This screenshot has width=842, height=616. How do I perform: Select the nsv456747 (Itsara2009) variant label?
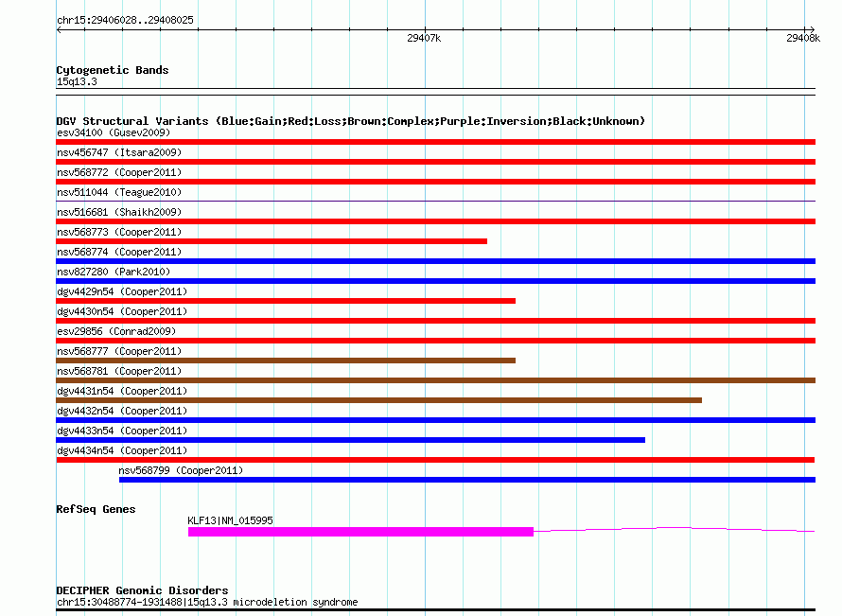[x=119, y=152]
